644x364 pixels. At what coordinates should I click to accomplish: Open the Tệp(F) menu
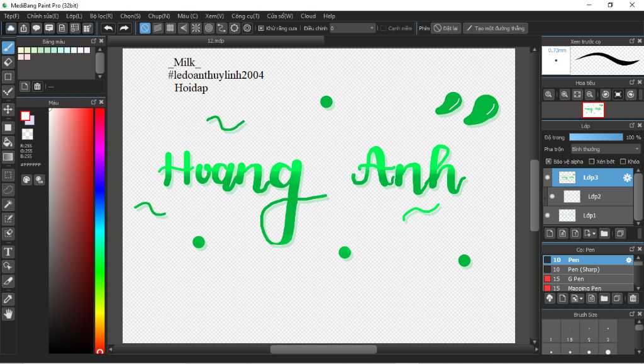tap(11, 16)
